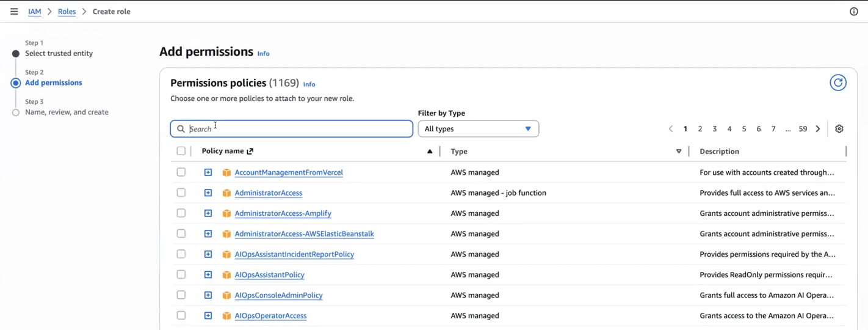Screen dimensions: 868x330
Task: Jump to last page 59
Action: pos(803,129)
